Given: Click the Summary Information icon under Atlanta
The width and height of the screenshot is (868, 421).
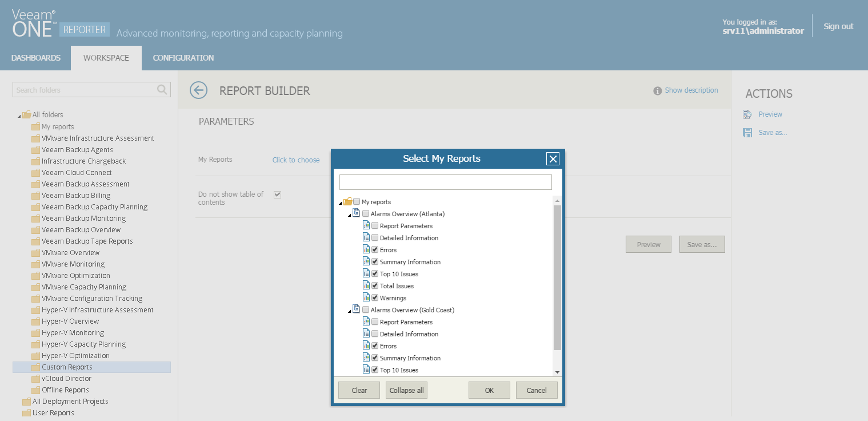Looking at the screenshot, I should click(366, 261).
